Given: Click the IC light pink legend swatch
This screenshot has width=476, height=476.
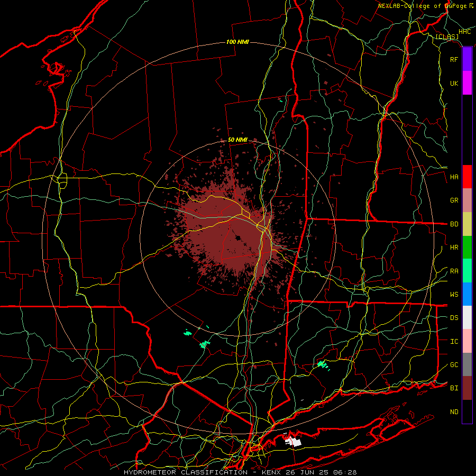Looking at the screenshot, I should pos(467,341).
